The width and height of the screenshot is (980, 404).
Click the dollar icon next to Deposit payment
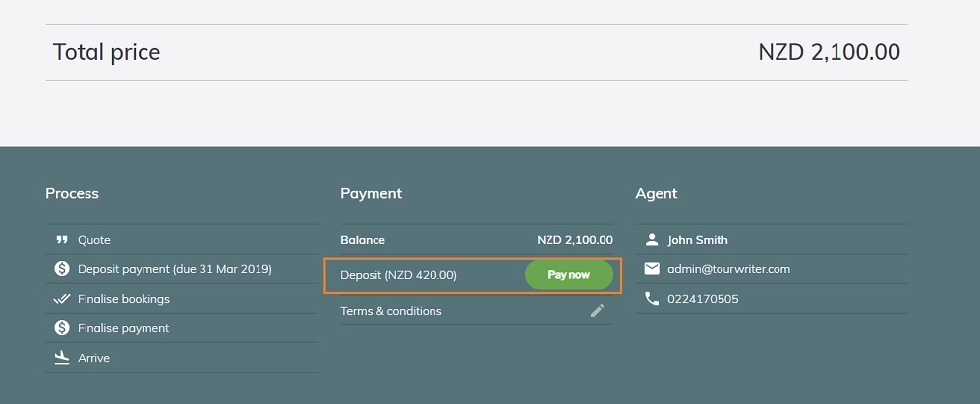61,269
